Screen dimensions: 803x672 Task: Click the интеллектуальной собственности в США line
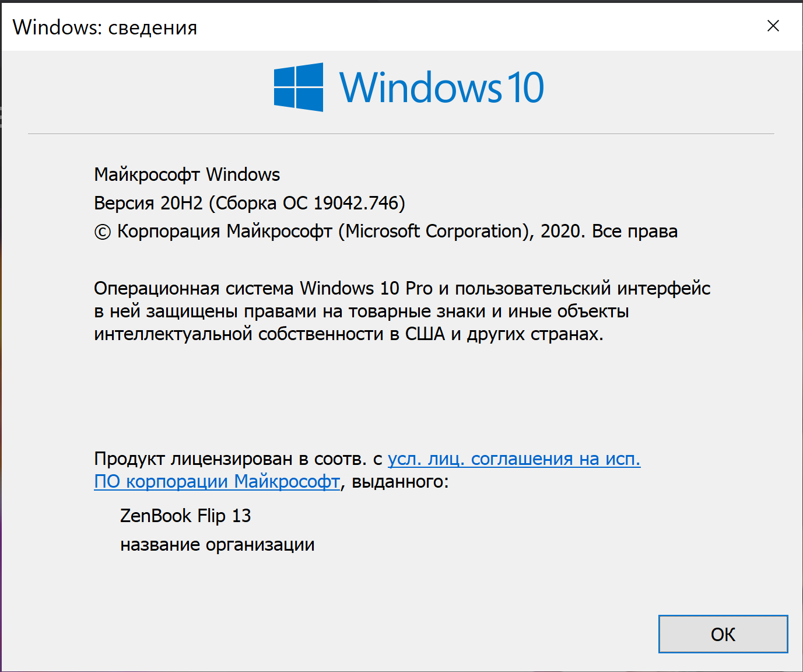click(349, 334)
